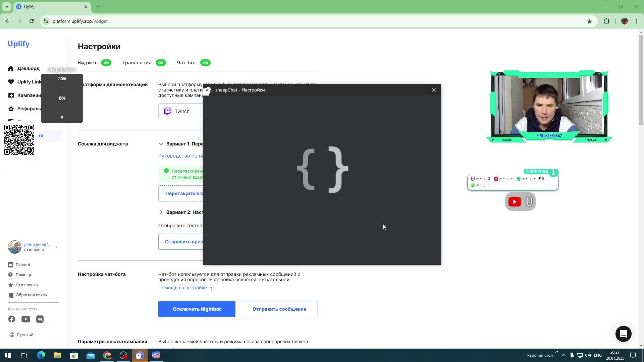
Task: Click the statistics info icon
Action: click(553, 172)
